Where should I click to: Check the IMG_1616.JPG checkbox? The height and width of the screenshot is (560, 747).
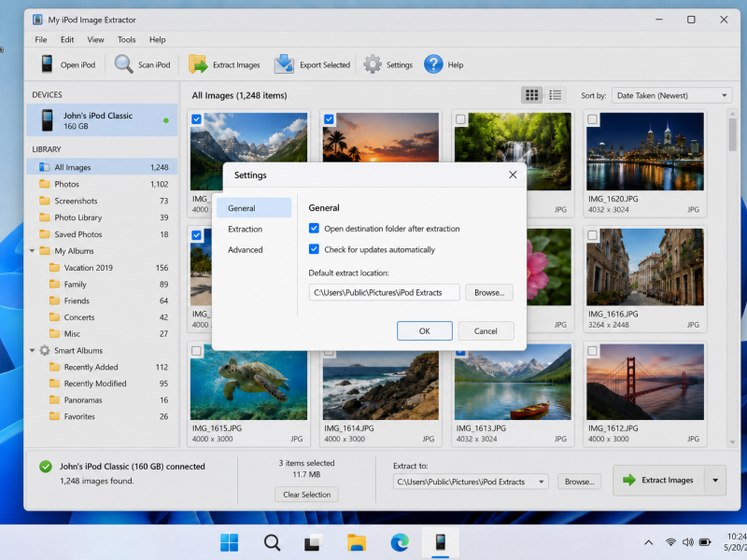click(x=592, y=235)
